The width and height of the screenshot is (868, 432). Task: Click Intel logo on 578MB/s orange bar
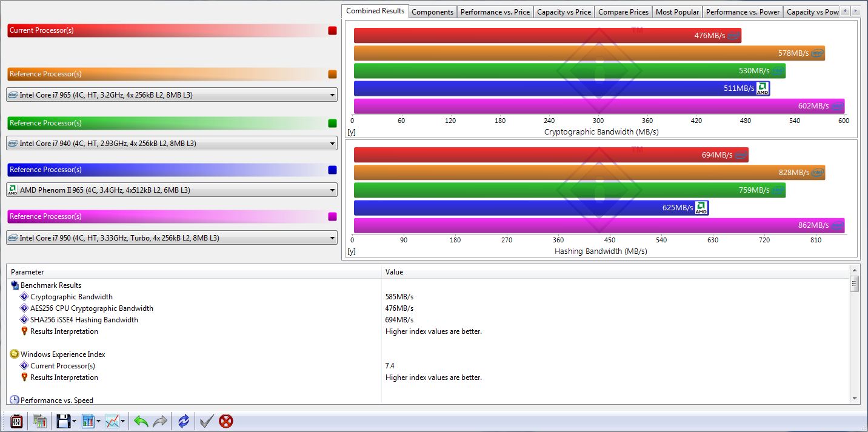[x=818, y=53]
